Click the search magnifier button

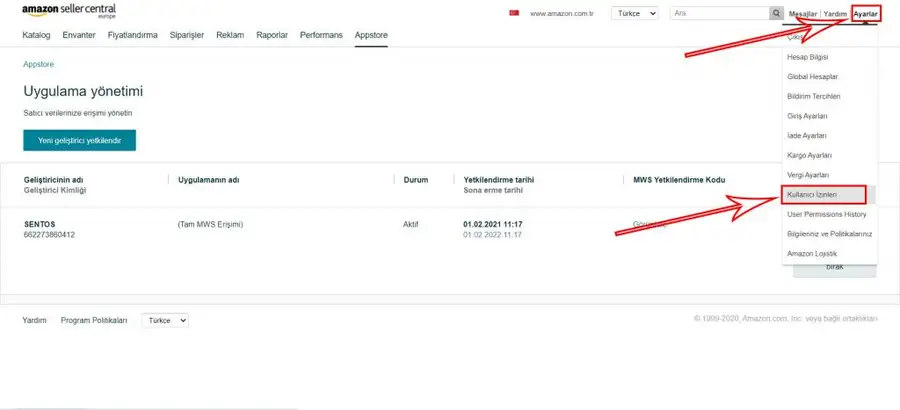(776, 13)
